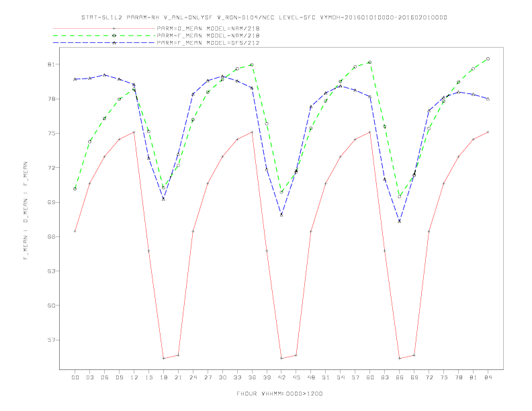532x411 pixels.
Task: Click x-axis tick label 18
Action: (x=163, y=377)
